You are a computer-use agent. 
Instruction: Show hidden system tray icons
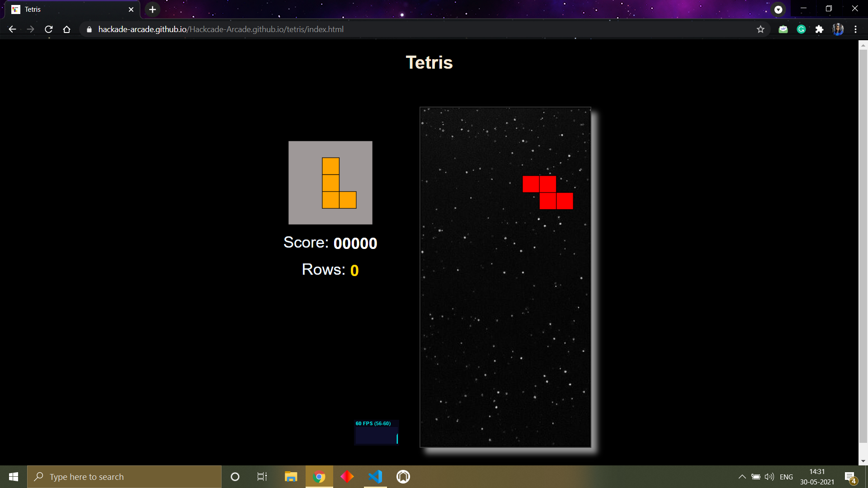742,477
